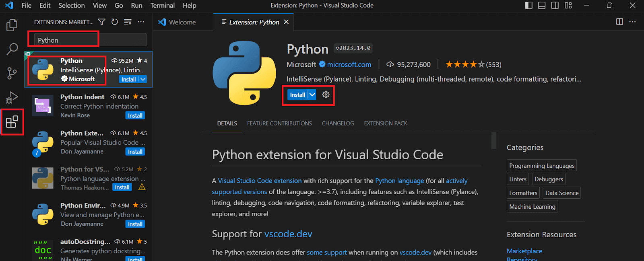The width and height of the screenshot is (644, 261).
Task: Install Python Extension Pack by Don Jayamanne
Action: pos(135,152)
